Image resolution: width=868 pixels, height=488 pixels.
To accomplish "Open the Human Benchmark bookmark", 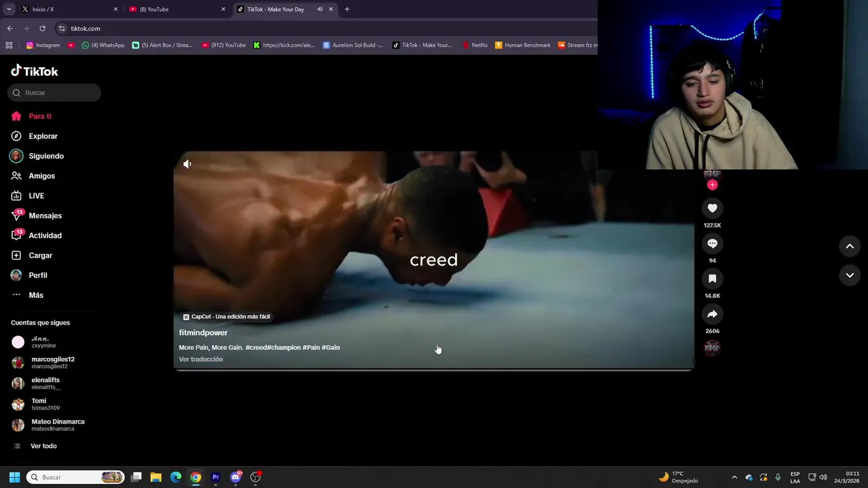I will click(523, 45).
